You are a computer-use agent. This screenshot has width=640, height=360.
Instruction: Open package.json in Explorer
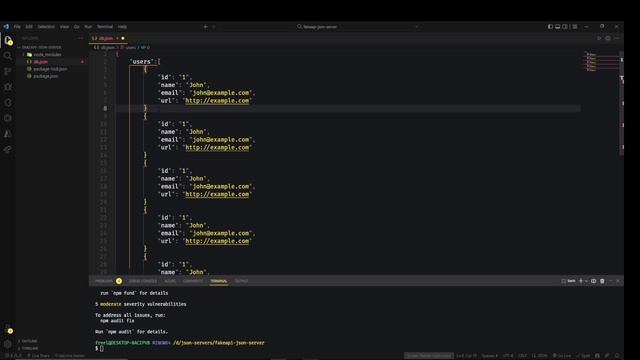point(45,76)
